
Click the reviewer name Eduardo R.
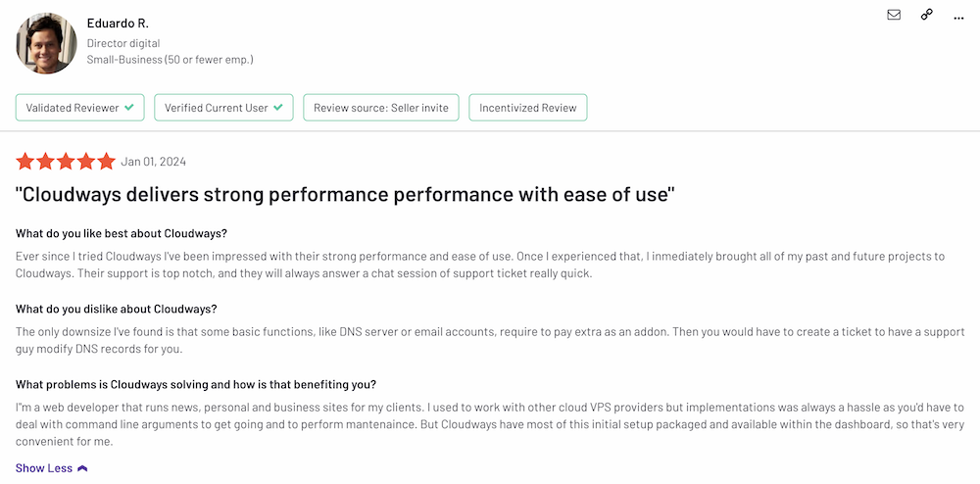point(118,23)
